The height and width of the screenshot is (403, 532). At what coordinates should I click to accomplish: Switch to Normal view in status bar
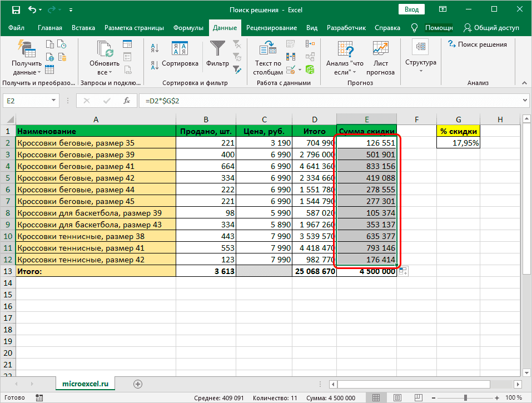(376, 398)
